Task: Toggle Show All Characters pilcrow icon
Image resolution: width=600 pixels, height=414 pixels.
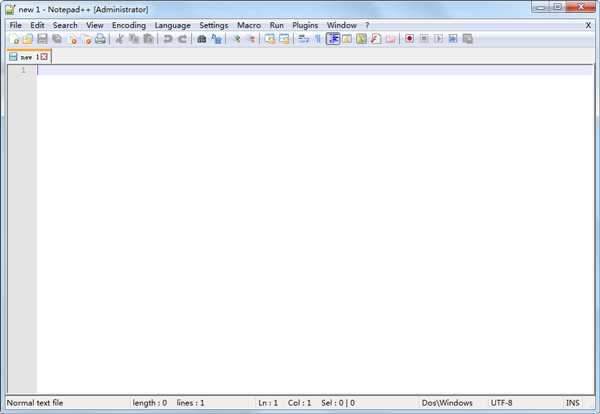Action: (x=318, y=39)
